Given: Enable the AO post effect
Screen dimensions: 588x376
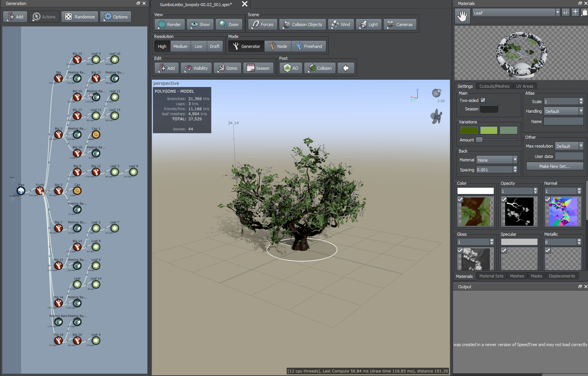Looking at the screenshot, I should click(x=290, y=68).
